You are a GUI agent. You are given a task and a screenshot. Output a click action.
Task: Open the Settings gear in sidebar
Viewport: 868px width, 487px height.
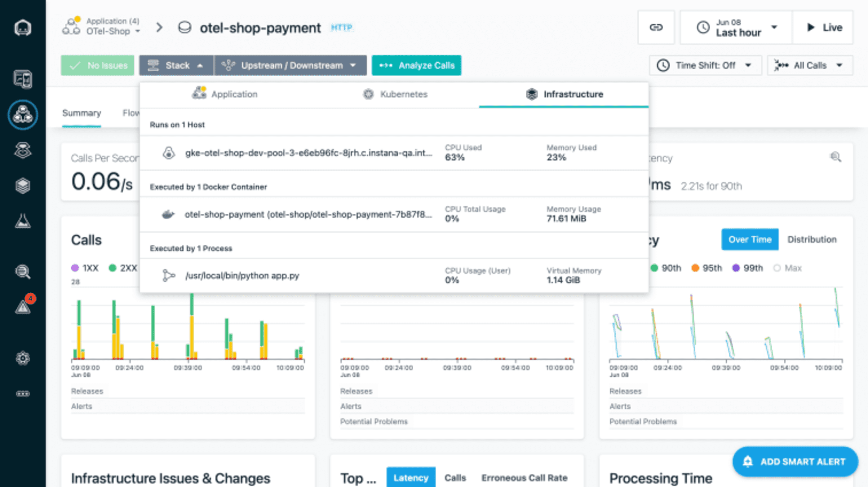click(23, 358)
